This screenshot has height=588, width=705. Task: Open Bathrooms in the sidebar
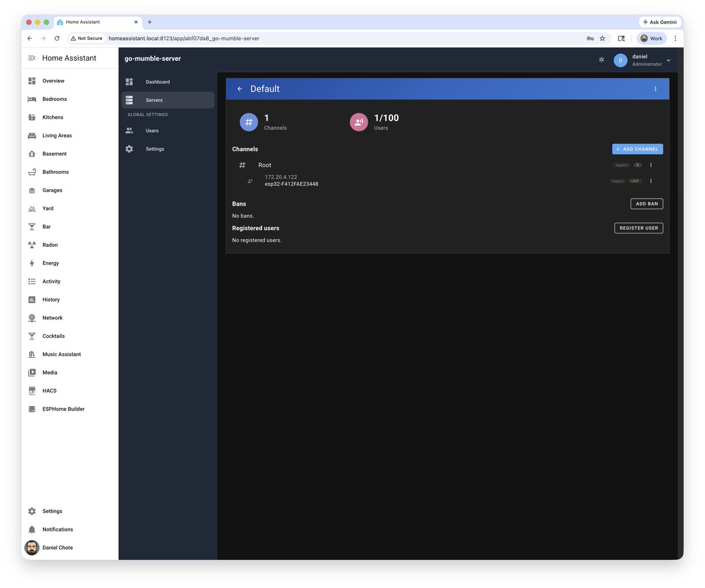tap(69, 172)
